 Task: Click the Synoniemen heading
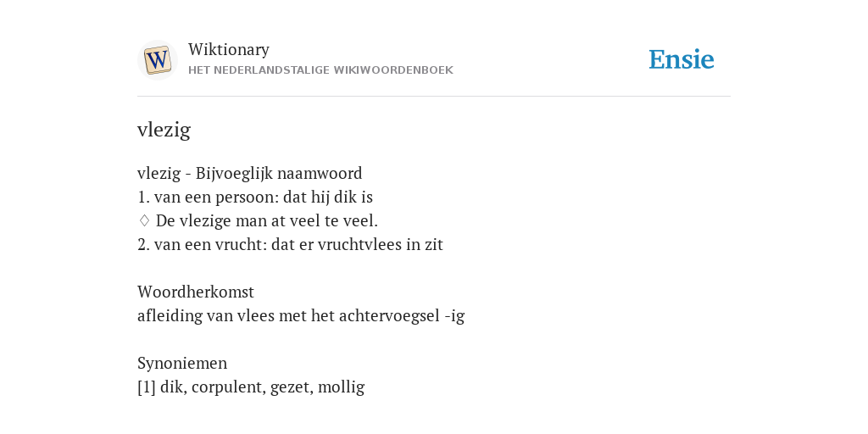[182, 363]
